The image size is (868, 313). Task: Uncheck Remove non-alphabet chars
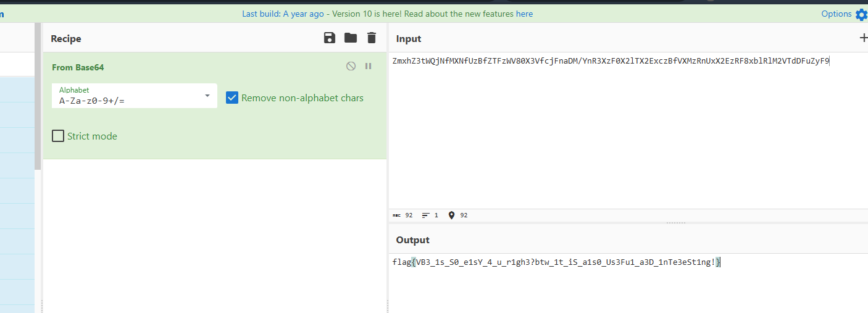pyautogui.click(x=232, y=98)
